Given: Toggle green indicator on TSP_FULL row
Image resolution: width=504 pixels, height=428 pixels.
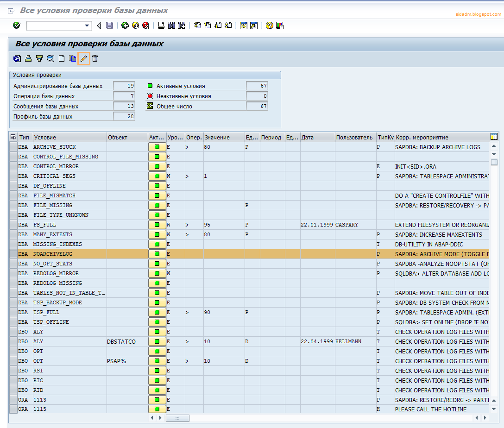Looking at the screenshot, I should 157,312.
